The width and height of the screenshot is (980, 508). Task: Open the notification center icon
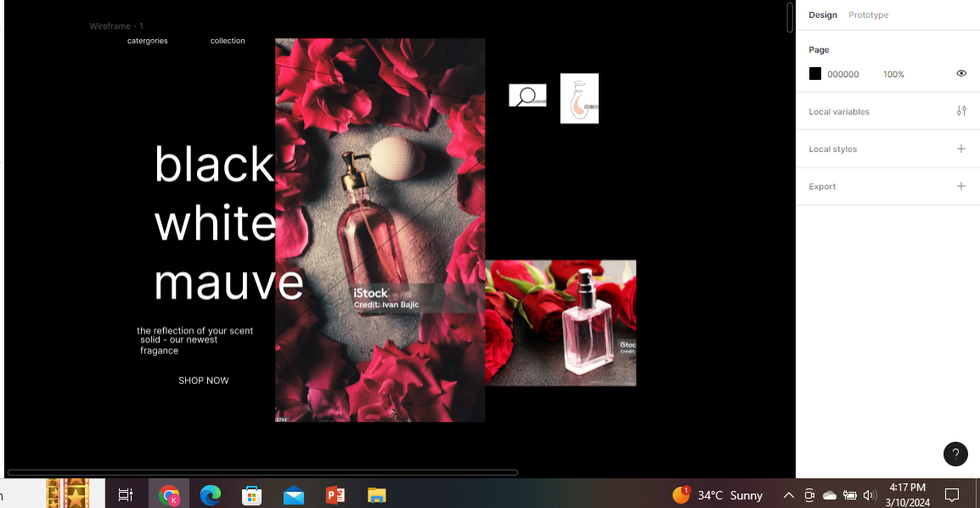point(952,495)
